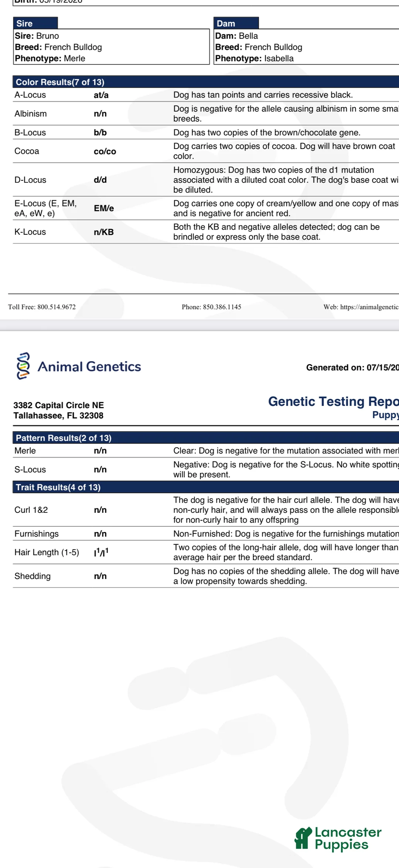Open the animalgenetics web link
Viewport: 399px width, 868px height.
click(361, 307)
